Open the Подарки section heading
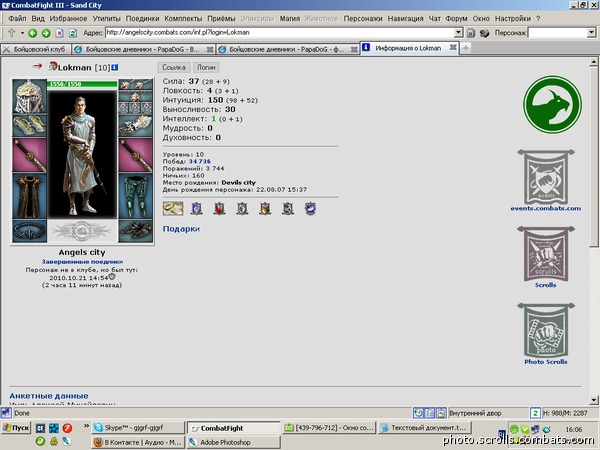The height and width of the screenshot is (450, 600). pos(181,229)
